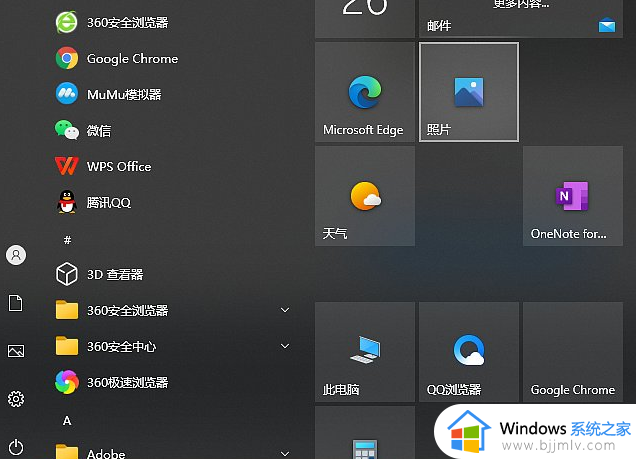
Task: Click the A letter group header
Action: tap(67, 421)
